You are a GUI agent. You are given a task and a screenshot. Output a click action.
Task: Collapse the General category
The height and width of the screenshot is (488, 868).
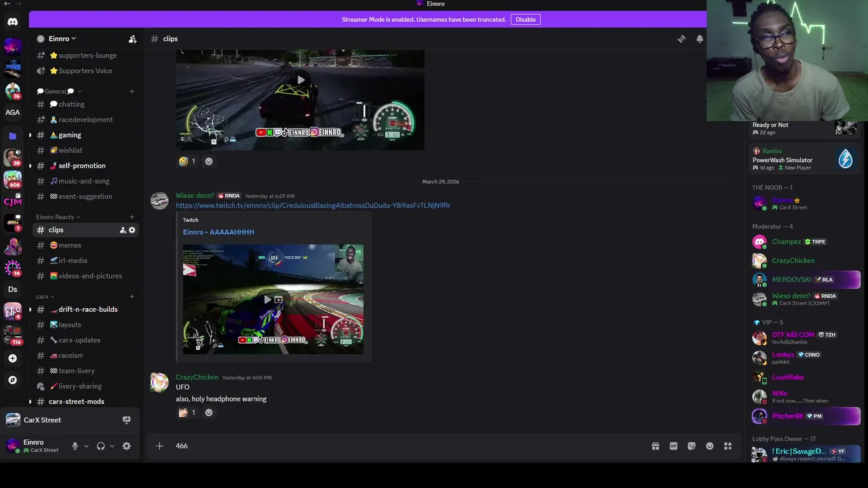(59, 91)
